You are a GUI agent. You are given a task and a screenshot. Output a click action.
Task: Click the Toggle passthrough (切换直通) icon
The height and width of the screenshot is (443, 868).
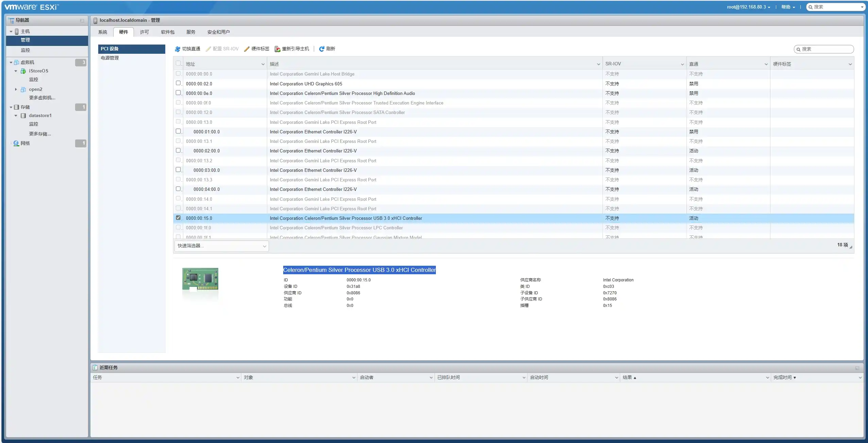click(x=177, y=49)
